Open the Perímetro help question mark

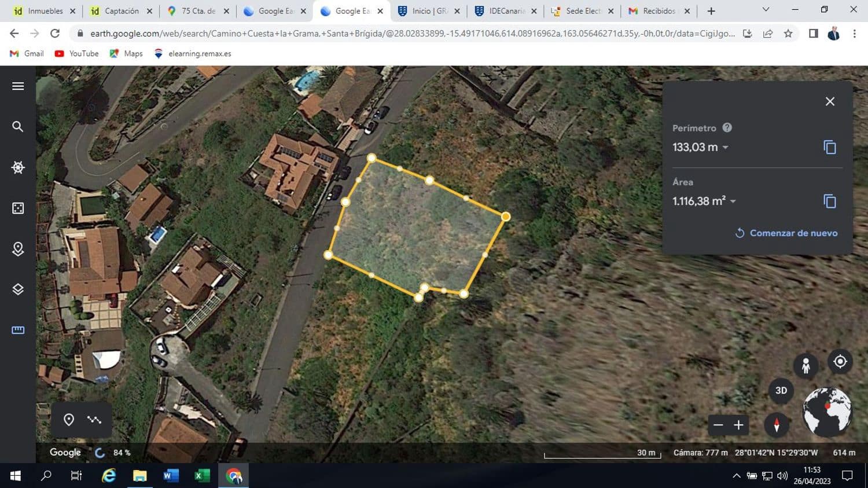click(727, 127)
